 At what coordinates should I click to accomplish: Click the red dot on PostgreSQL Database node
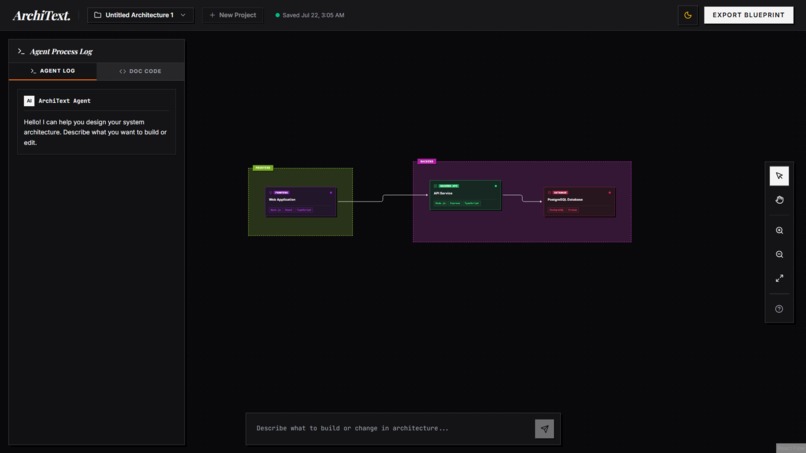[x=610, y=193]
